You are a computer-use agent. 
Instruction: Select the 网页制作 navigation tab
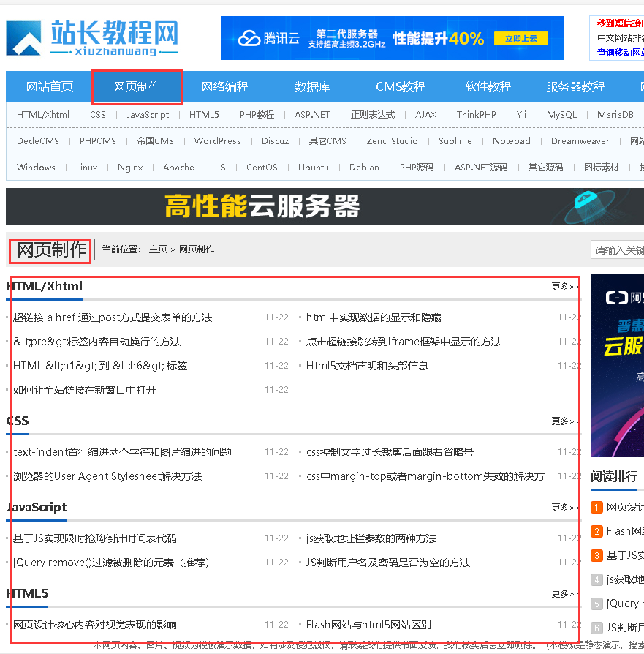pos(137,87)
